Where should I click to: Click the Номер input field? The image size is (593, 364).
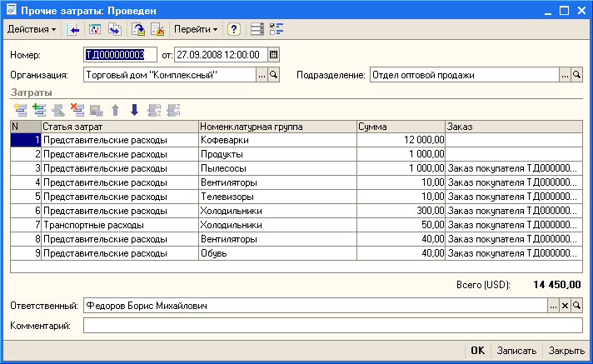(x=120, y=55)
